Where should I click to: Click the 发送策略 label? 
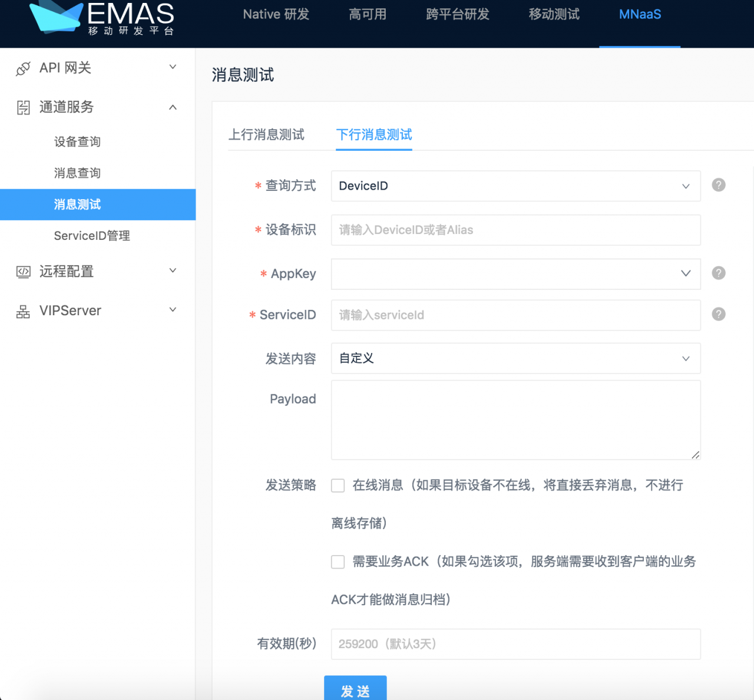coord(291,485)
